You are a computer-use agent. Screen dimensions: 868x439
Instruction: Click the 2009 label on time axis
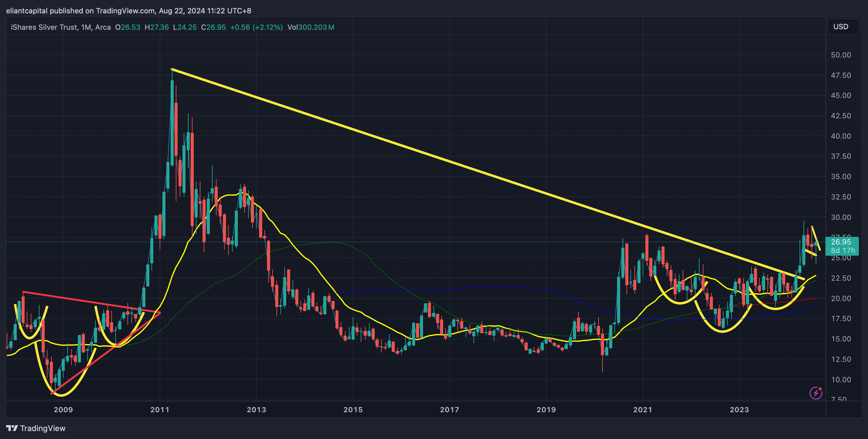click(x=63, y=410)
